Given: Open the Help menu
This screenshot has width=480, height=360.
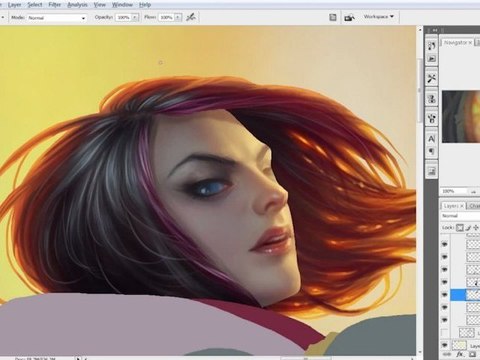Looking at the screenshot, I should click(145, 5).
